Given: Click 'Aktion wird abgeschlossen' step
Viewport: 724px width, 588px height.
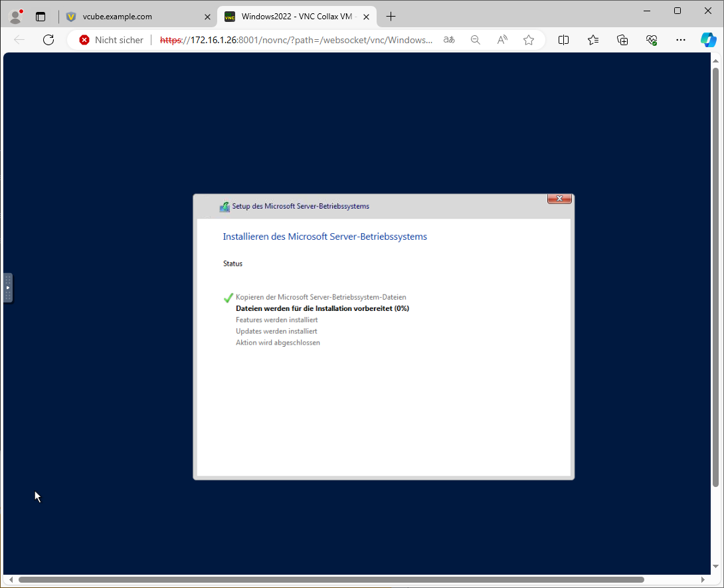Looking at the screenshot, I should [x=278, y=343].
